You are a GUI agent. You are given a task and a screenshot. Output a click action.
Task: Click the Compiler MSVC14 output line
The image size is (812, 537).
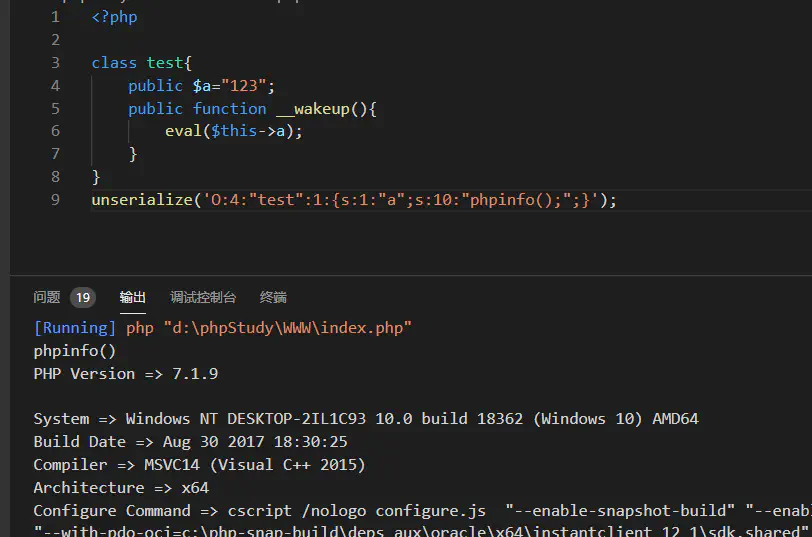click(199, 465)
